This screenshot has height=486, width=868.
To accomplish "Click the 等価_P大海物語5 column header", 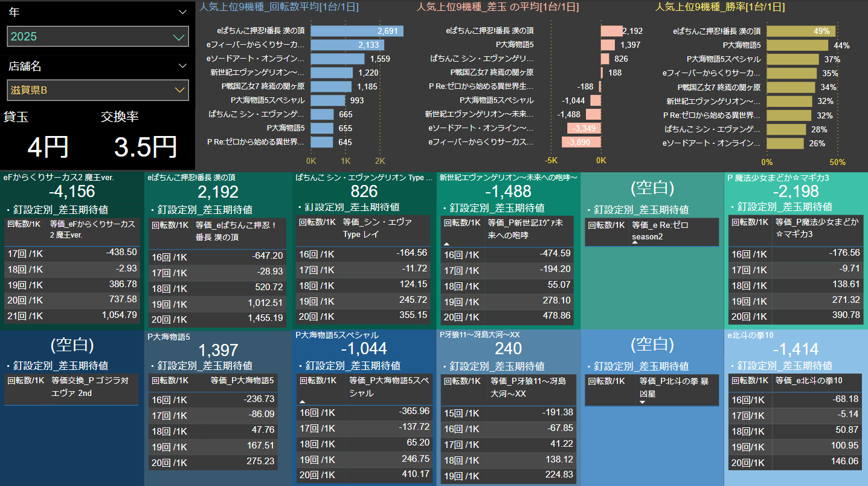I will click(x=242, y=381).
